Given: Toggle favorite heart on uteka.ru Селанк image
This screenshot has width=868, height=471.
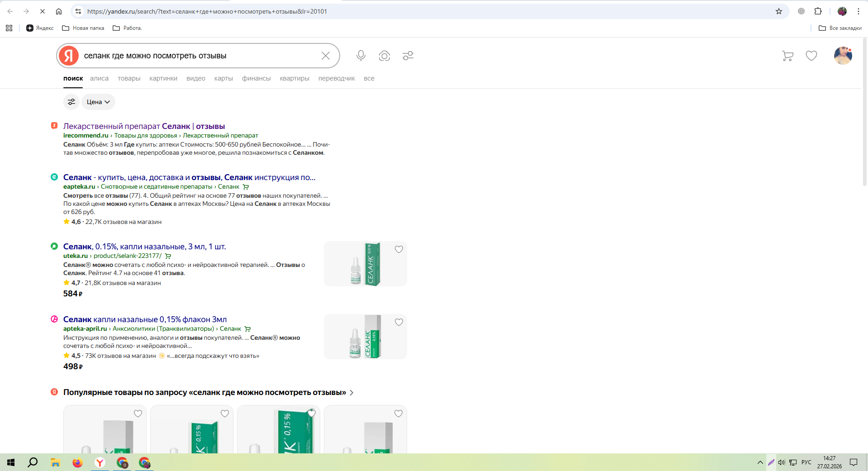Looking at the screenshot, I should 398,249.
